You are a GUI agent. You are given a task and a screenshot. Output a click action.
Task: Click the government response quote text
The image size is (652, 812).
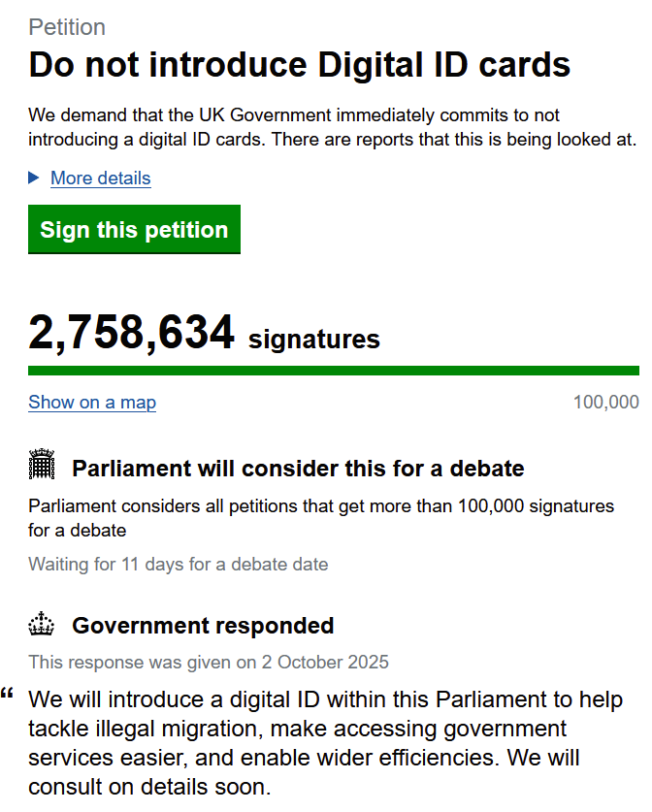tap(326, 742)
